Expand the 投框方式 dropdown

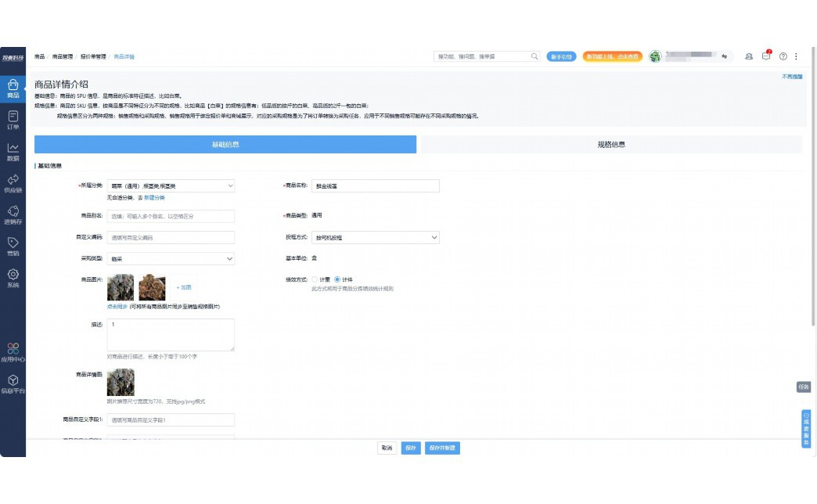(375, 237)
